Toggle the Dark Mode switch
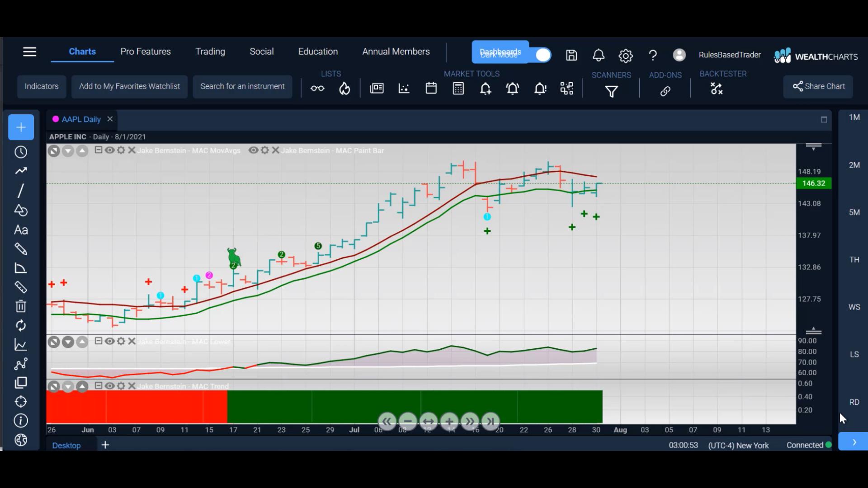 point(543,55)
